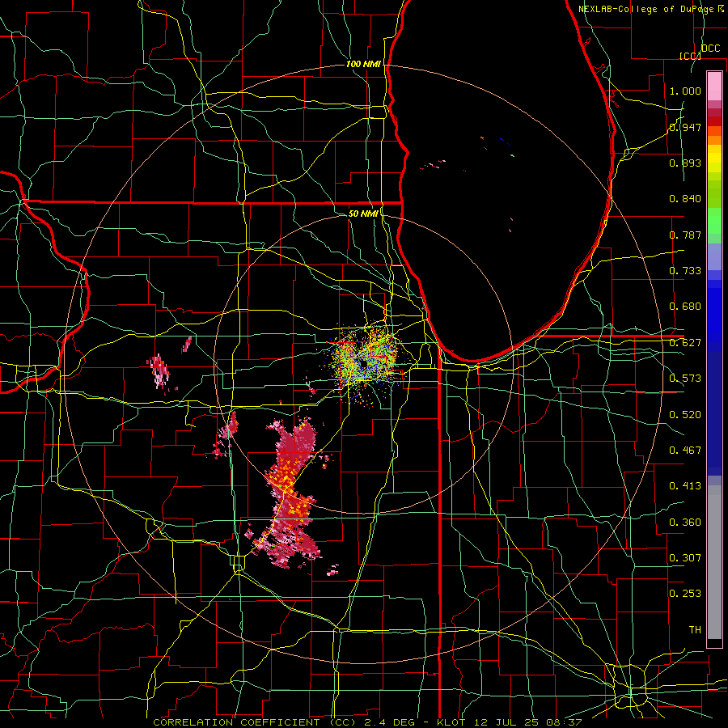Click the KLOT radar site center dot
The width and height of the screenshot is (728, 728).
363,364
